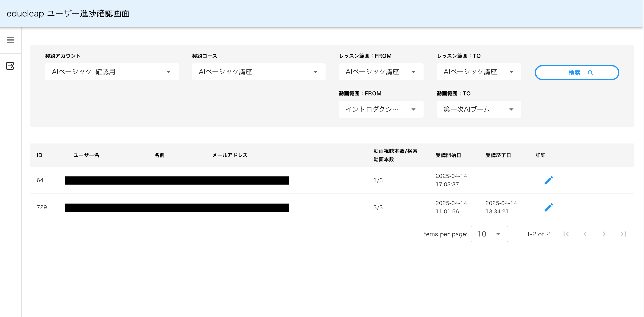
Task: Click the メールアドレス column header
Action: (230, 155)
